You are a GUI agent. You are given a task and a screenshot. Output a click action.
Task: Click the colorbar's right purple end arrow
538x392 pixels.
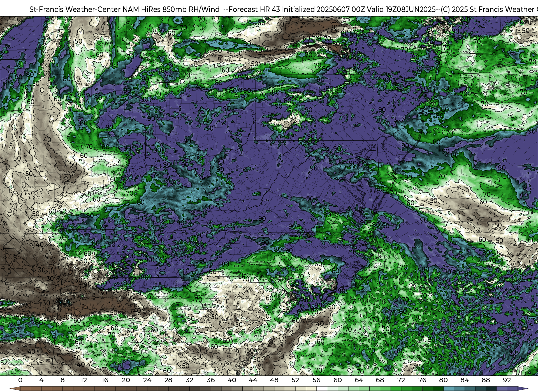pyautogui.click(x=523, y=389)
